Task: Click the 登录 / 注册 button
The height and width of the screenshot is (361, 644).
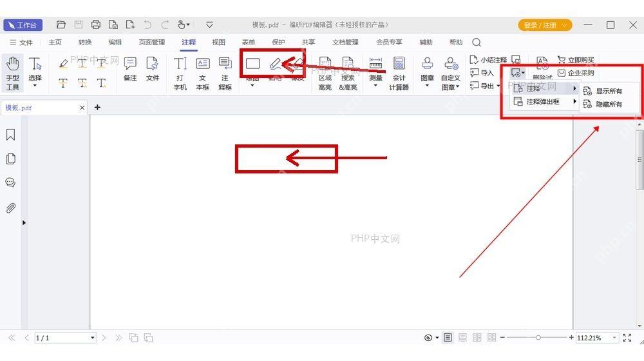Action: tap(545, 25)
